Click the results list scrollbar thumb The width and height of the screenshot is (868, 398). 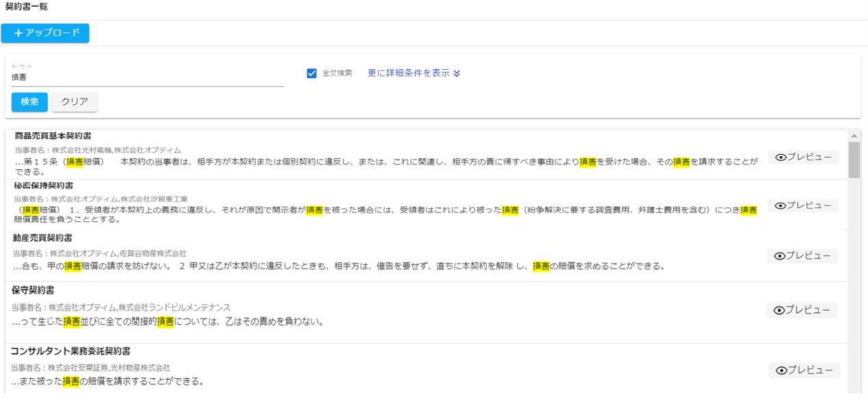pos(854,160)
